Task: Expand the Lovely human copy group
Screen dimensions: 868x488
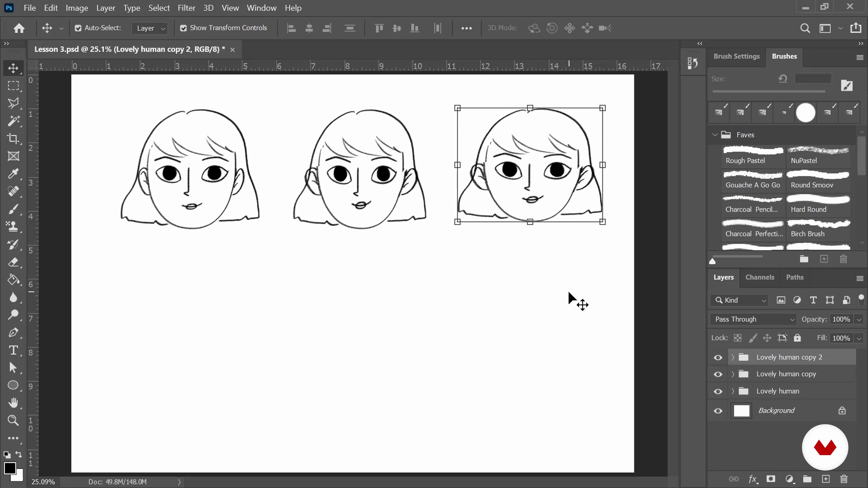Action: tap(733, 374)
